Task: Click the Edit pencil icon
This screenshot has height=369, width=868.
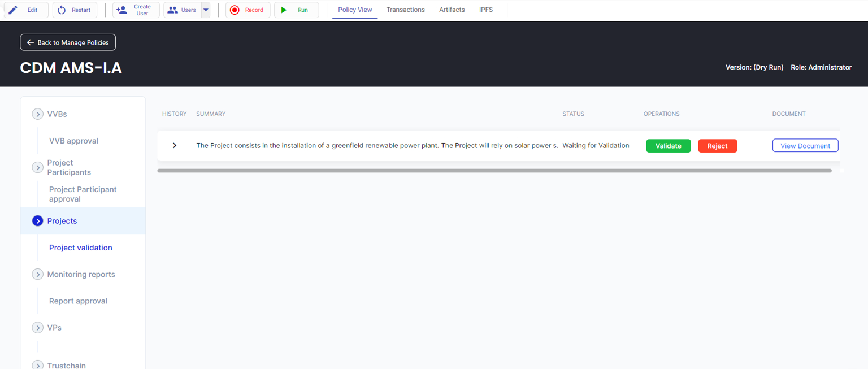Action: pos(13,10)
